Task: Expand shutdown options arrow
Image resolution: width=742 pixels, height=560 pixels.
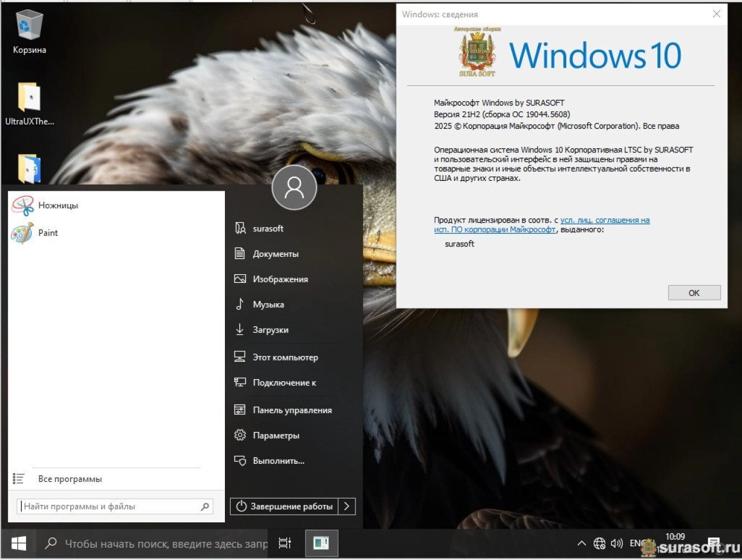Action: point(347,506)
